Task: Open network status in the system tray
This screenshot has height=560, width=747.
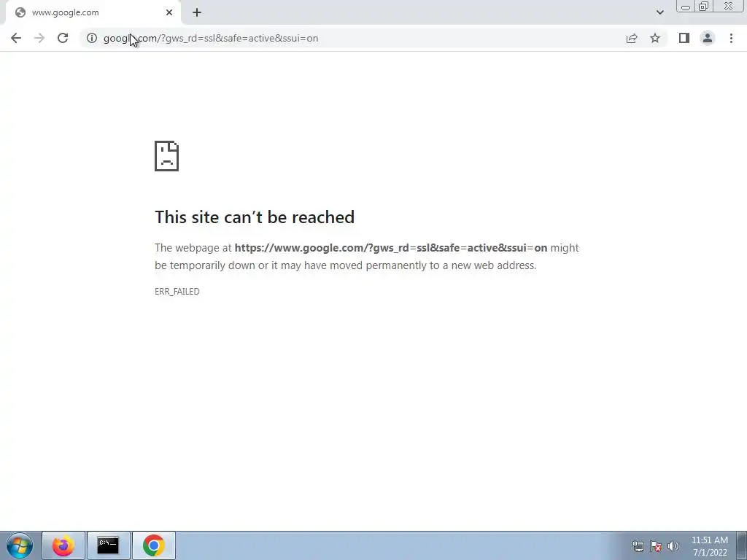Action: point(638,546)
